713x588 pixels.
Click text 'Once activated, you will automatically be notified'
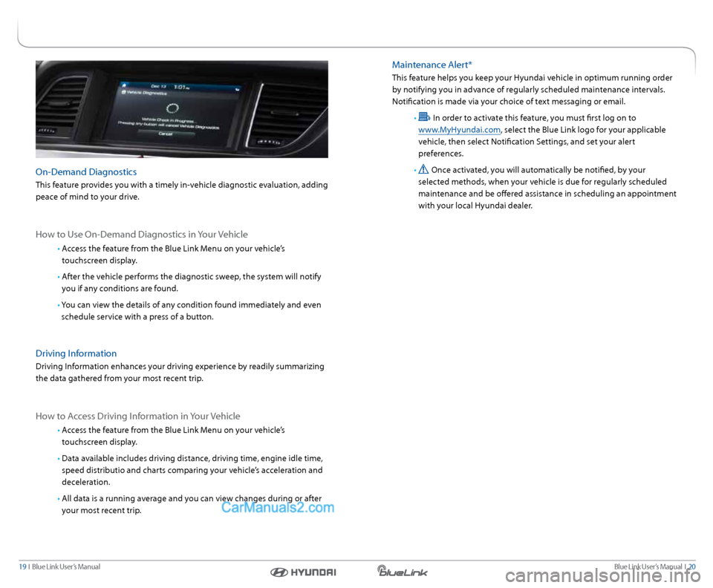[x=538, y=170]
